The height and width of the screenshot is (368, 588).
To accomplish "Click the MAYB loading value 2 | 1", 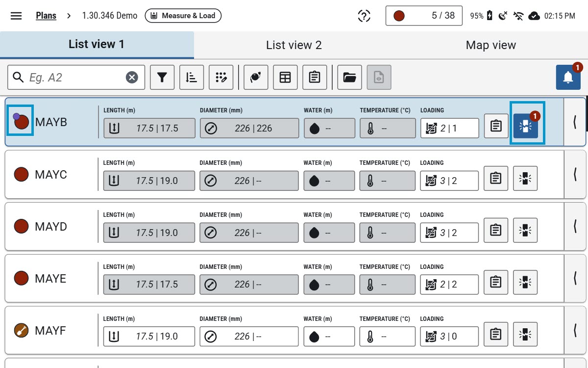I will tap(450, 129).
